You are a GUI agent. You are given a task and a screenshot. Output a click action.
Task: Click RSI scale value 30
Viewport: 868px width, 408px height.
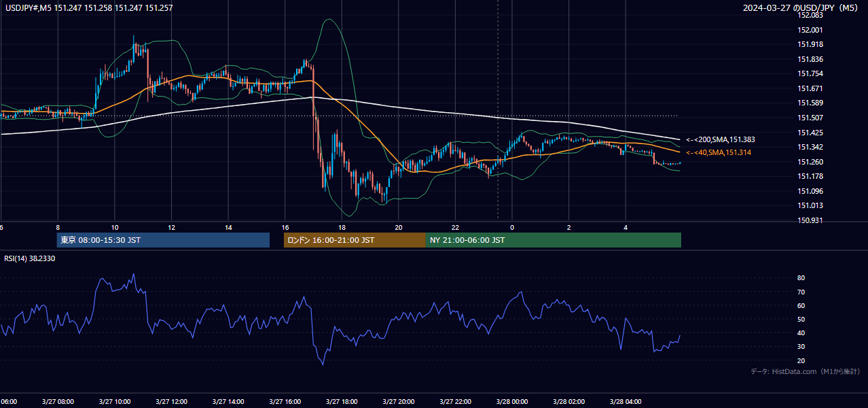[801, 347]
